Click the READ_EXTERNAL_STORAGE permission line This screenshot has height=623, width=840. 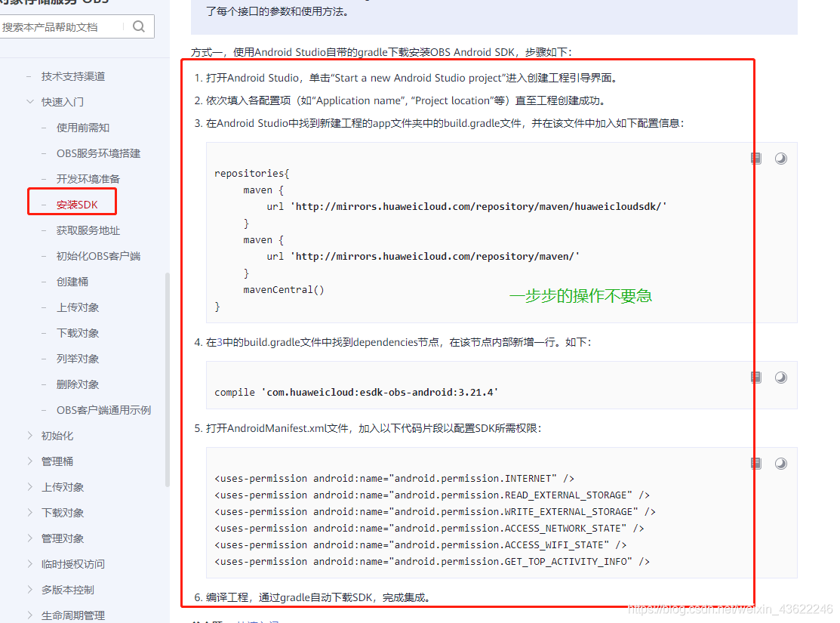432,495
